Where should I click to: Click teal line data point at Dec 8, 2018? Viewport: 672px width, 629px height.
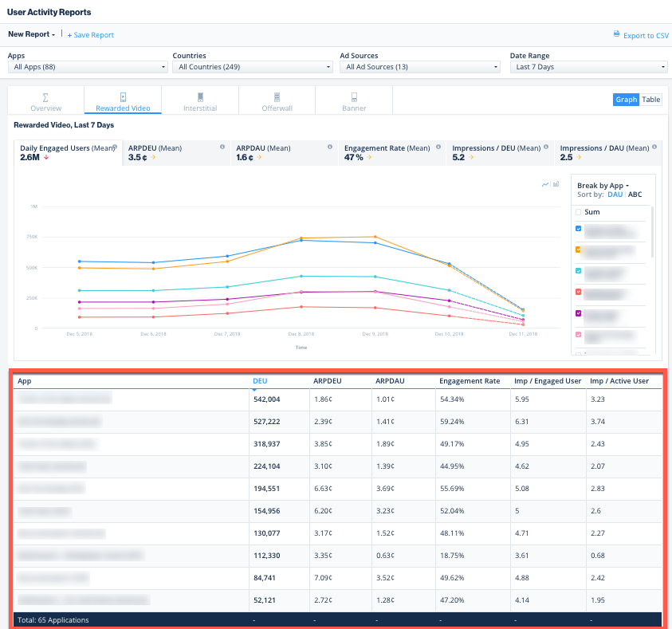coord(301,277)
